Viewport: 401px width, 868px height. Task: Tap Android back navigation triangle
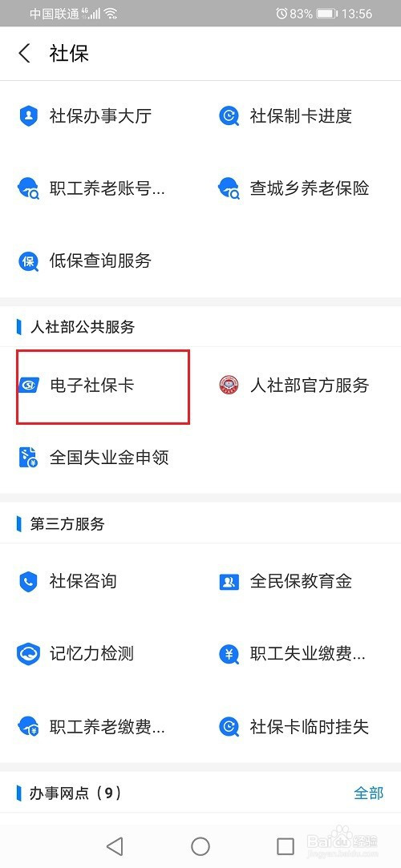tap(115, 846)
